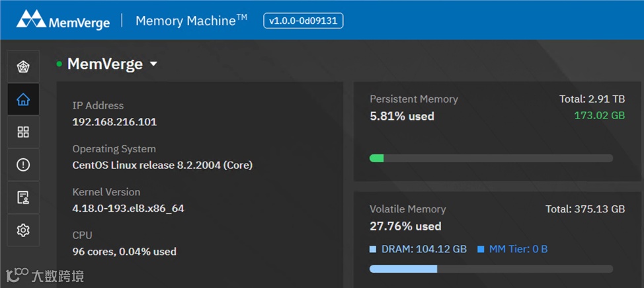The width and height of the screenshot is (644, 288).
Task: Click the Total: 2.91 TB text
Action: 592,99
